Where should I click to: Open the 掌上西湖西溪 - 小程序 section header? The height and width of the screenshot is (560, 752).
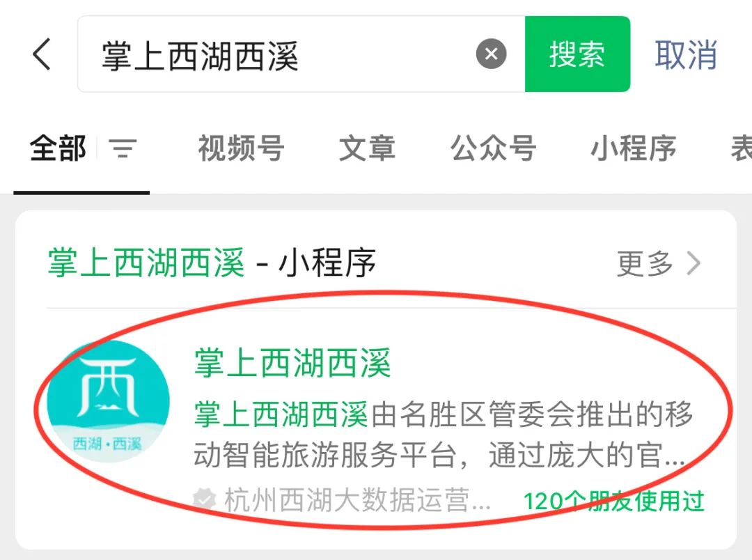[x=212, y=263]
